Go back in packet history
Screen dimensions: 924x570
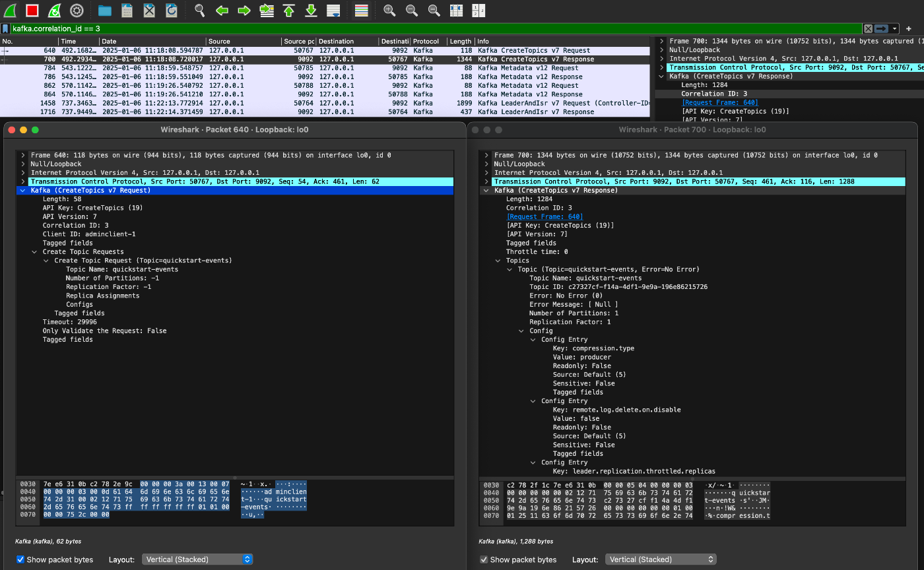click(x=222, y=10)
